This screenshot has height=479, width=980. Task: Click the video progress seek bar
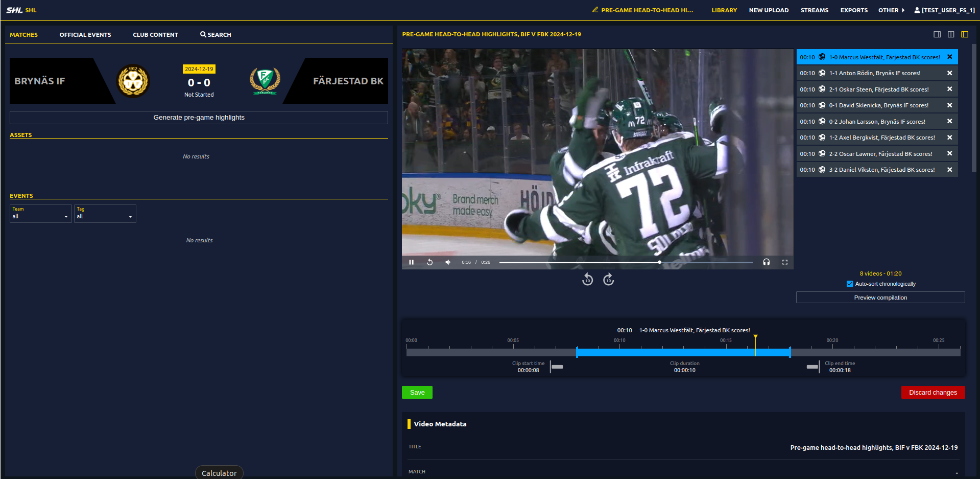tap(625, 262)
